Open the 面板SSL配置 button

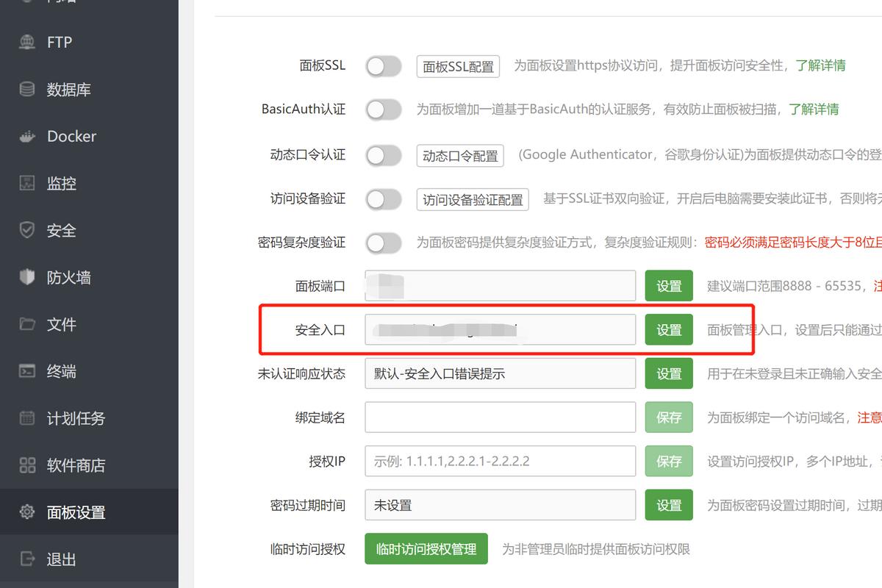[458, 66]
